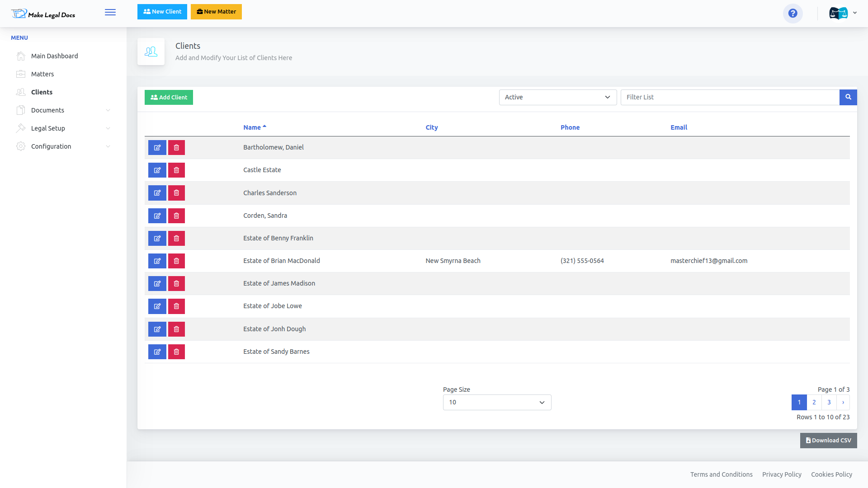
Task: Click the search magnifier button
Action: point(848,97)
